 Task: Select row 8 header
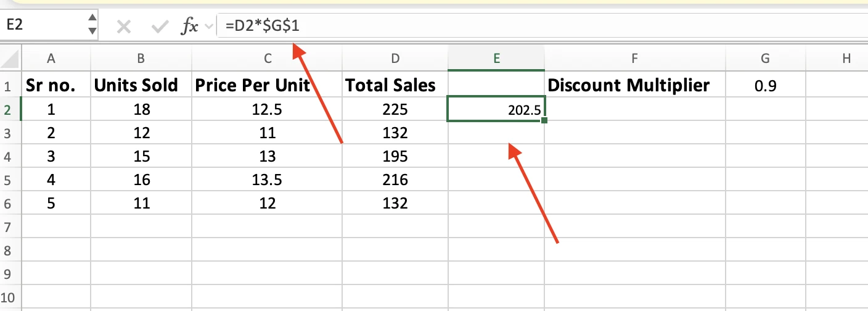(x=10, y=250)
